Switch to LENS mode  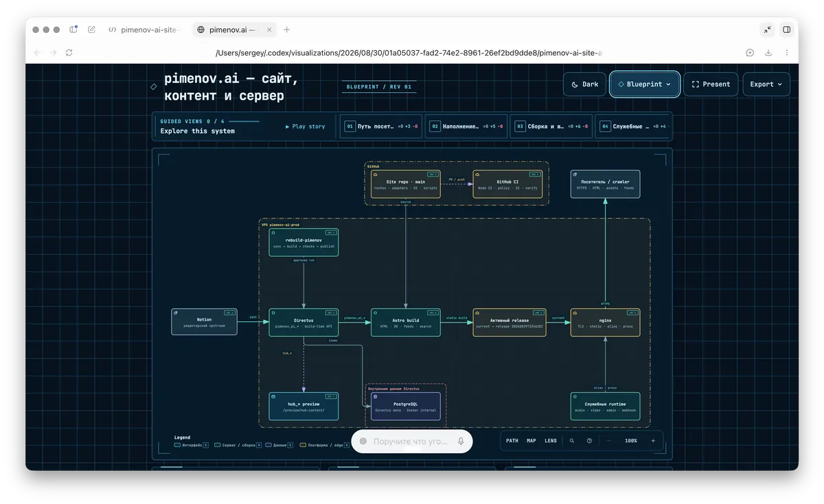(551, 441)
